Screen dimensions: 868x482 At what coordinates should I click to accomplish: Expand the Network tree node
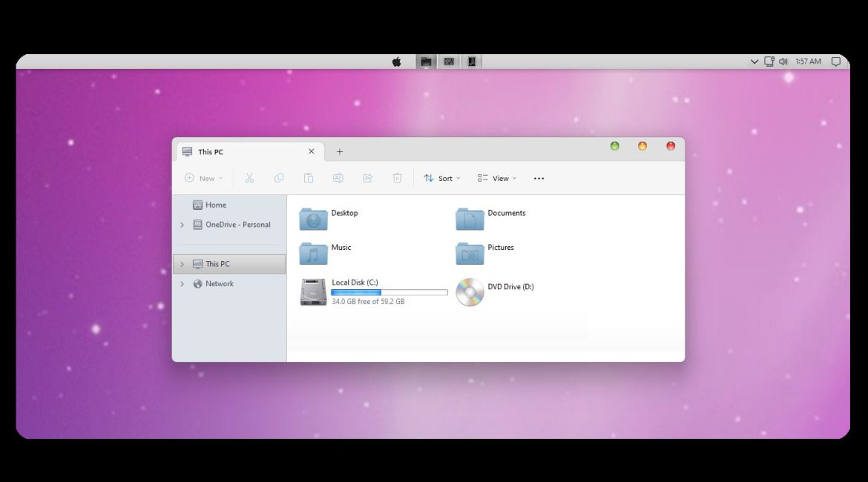click(x=182, y=284)
